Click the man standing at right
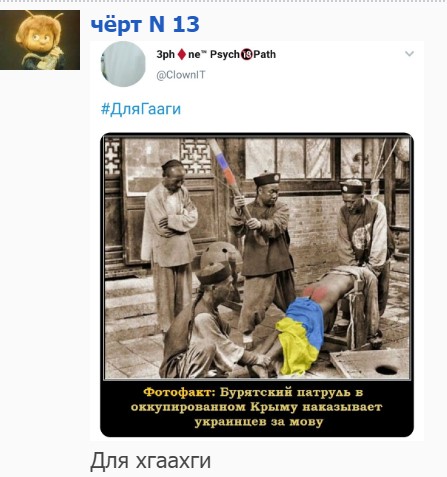Viewport: 447px width, 477px height. [x=363, y=247]
